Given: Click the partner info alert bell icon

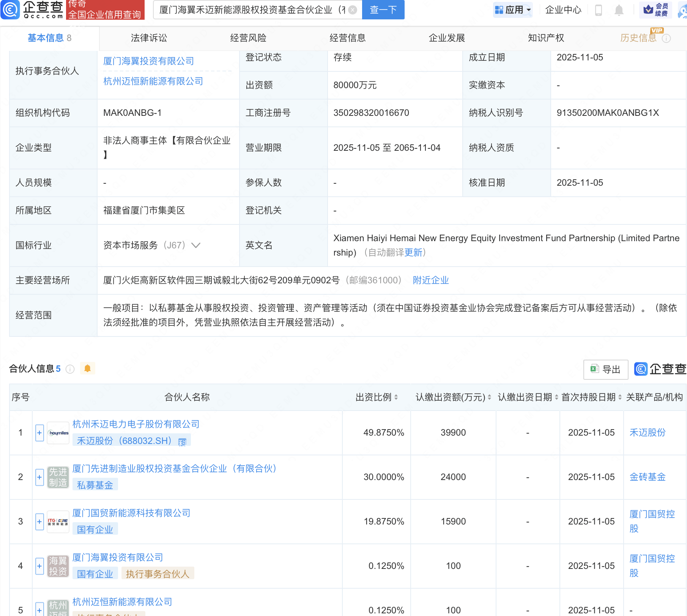Looking at the screenshot, I should coord(87,368).
